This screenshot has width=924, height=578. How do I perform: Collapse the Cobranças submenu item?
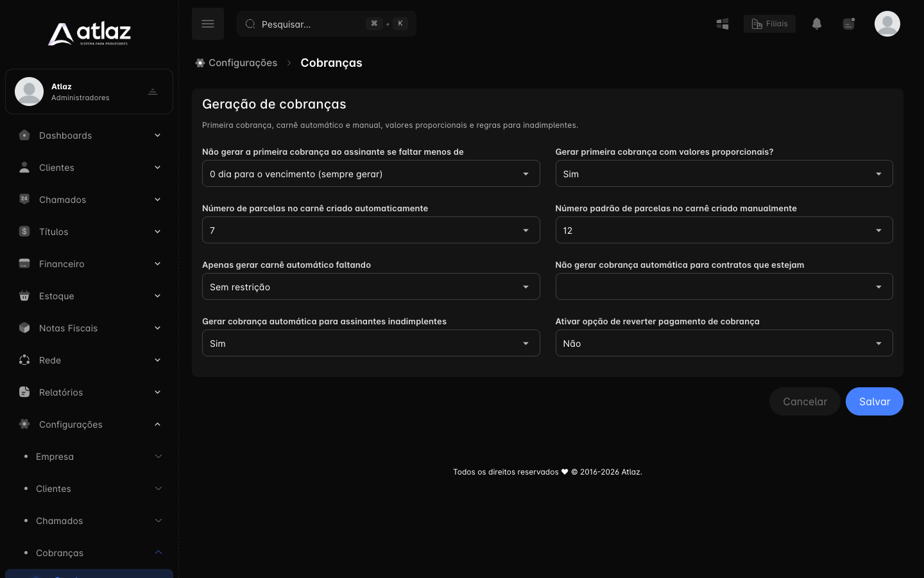point(89,553)
